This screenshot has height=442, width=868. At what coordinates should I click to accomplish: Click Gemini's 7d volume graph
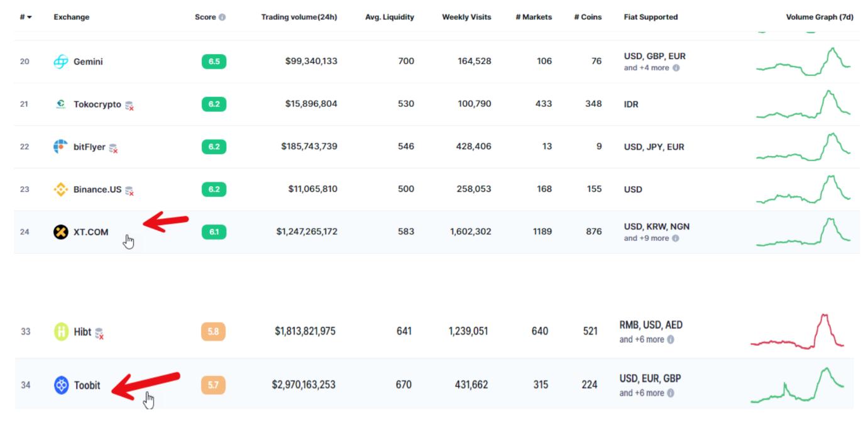tap(803, 62)
